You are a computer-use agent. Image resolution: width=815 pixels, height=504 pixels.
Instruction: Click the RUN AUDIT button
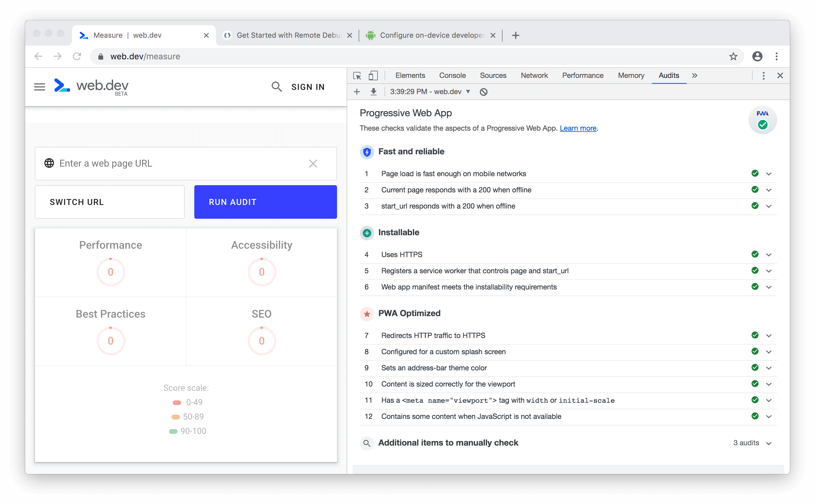tap(265, 202)
